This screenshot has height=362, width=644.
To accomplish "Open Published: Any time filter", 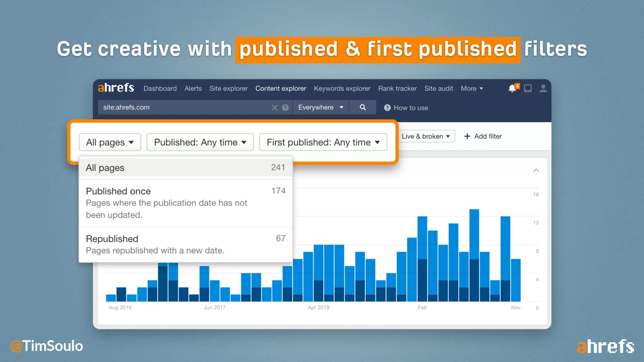I will pyautogui.click(x=200, y=142).
